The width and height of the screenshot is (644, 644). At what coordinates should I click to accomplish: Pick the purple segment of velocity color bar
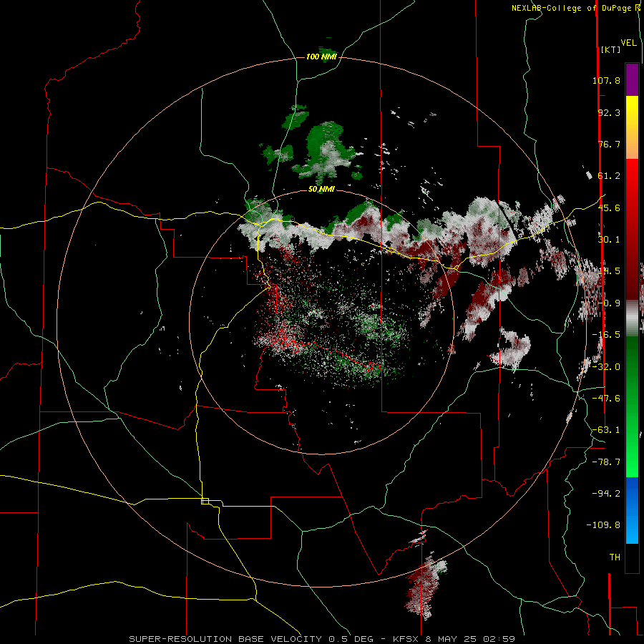click(632, 79)
